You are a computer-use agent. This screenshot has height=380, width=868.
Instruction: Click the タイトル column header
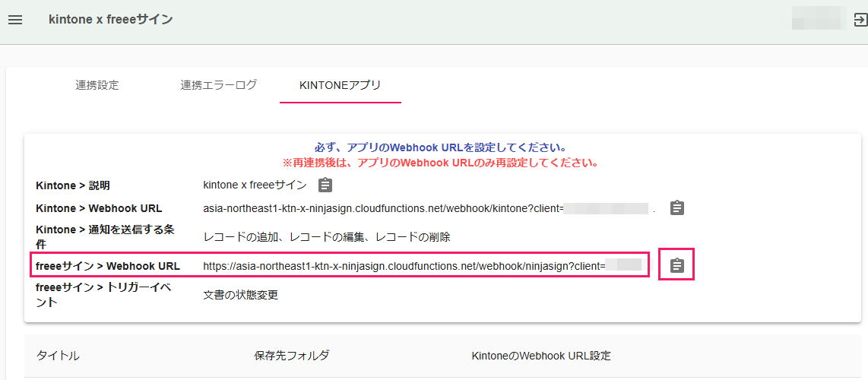click(x=58, y=356)
